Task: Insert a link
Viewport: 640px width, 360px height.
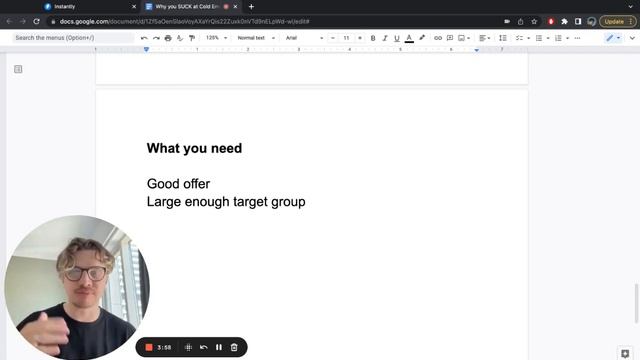Action: tap(438, 38)
